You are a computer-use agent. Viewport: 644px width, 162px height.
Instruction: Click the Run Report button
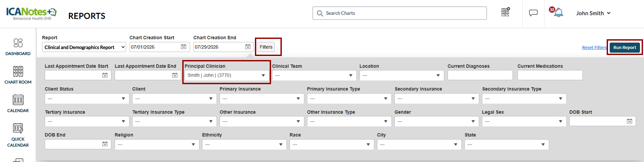[624, 47]
